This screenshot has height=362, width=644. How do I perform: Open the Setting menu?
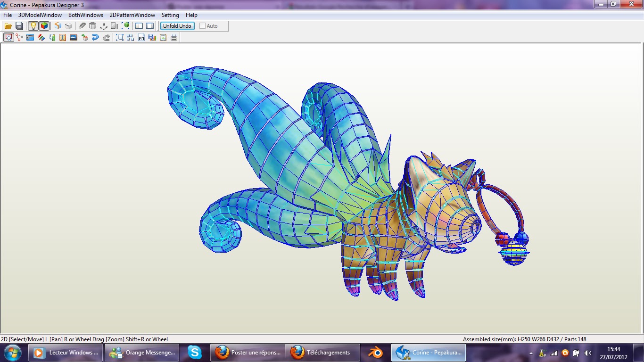point(170,15)
